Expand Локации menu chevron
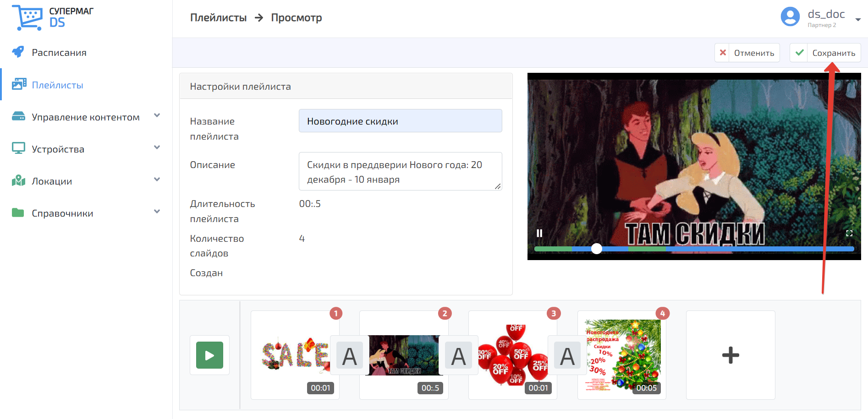 coord(157,180)
